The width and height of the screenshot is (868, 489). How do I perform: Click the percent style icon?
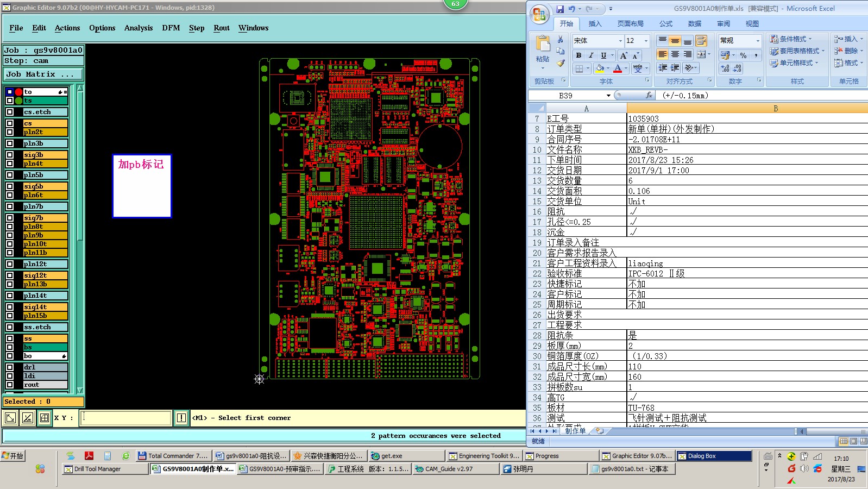[743, 55]
